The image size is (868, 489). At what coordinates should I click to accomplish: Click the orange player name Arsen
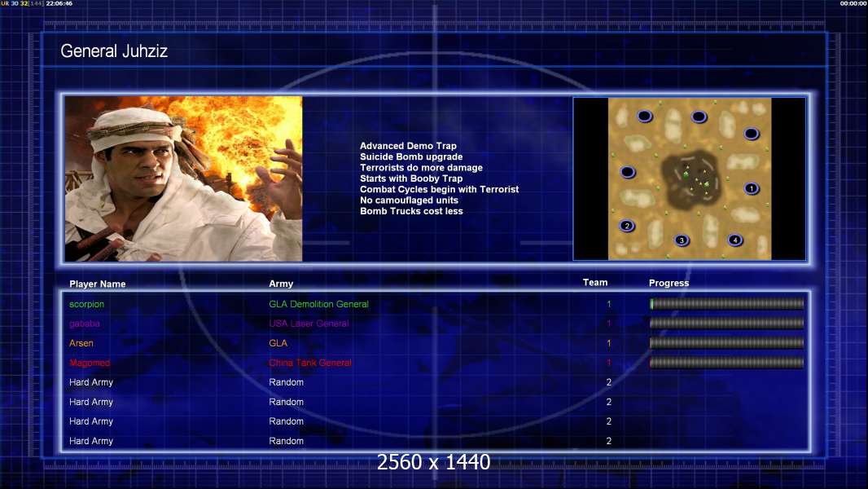[81, 343]
